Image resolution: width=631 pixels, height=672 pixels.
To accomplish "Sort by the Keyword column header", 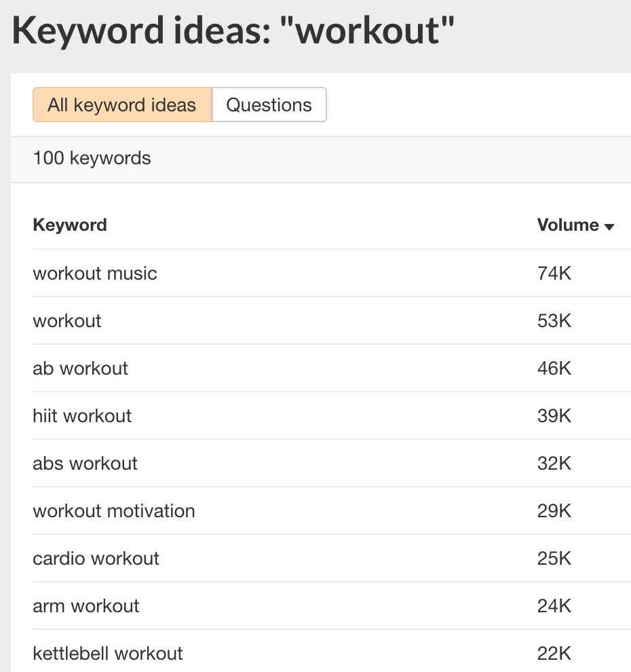I will (69, 225).
